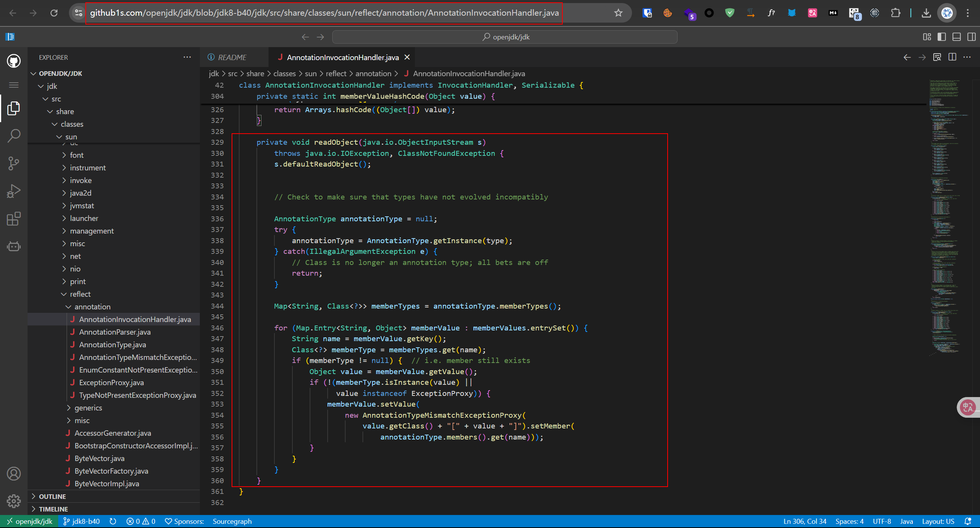The height and width of the screenshot is (528, 980).
Task: Click the openjdk/jdk remote indicator
Action: [x=29, y=521]
